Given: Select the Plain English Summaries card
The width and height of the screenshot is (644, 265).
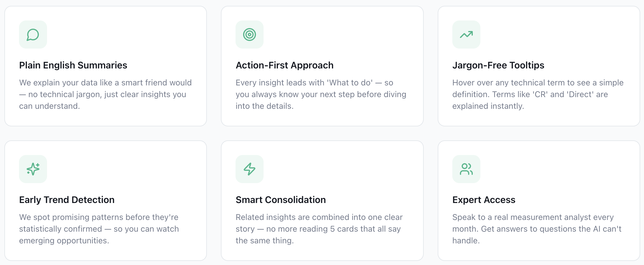Looking at the screenshot, I should point(105,67).
